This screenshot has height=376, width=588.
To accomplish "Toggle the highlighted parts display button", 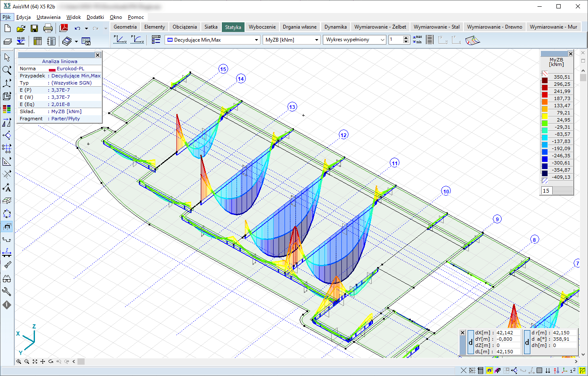I will (7, 227).
